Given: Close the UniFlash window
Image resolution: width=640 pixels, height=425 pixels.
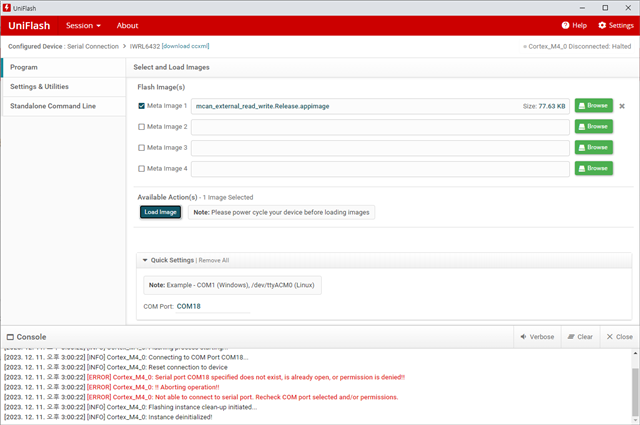Looking at the screenshot, I should (x=628, y=8).
